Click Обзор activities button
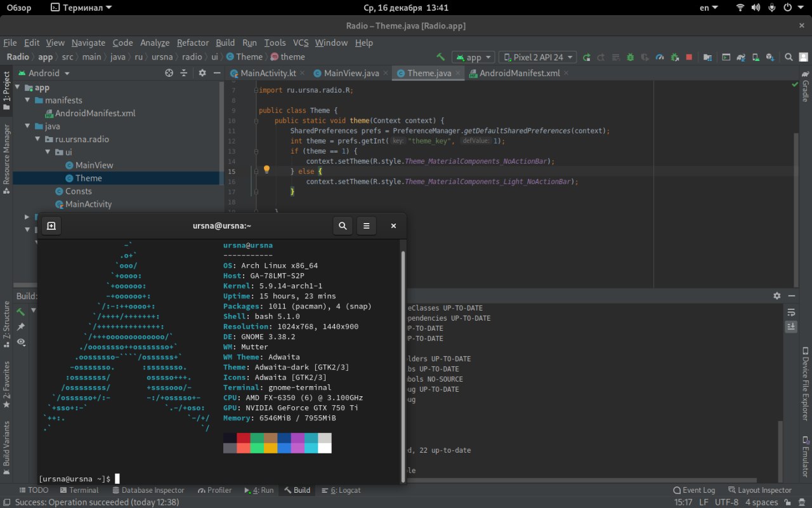The image size is (812, 508). [20, 8]
